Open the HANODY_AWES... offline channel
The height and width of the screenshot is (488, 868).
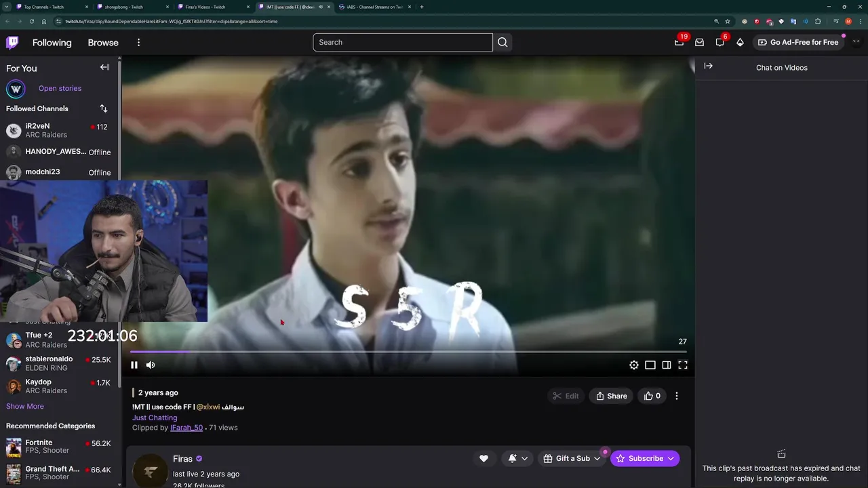pos(58,152)
